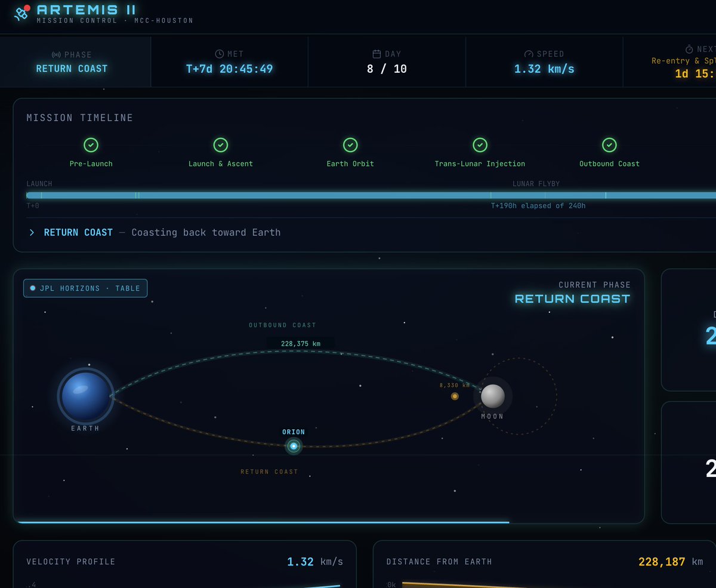Click the 'T+0' timeline label
The image size is (716, 588).
click(32, 206)
